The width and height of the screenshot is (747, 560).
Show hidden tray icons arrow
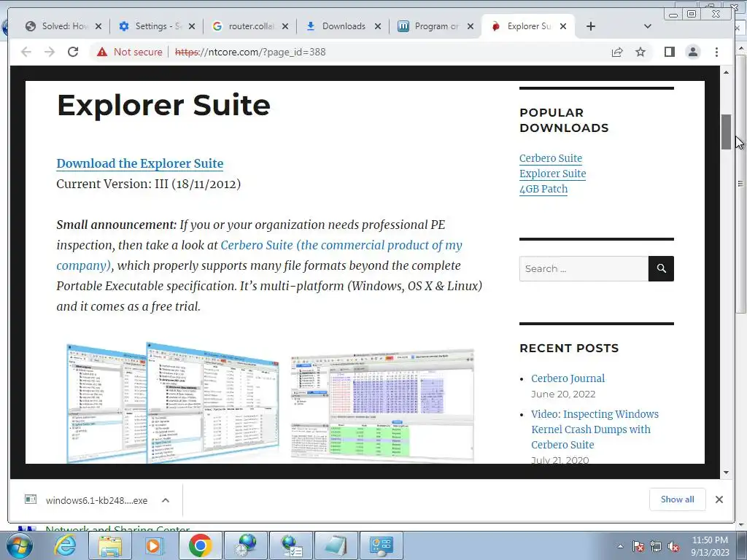point(620,546)
